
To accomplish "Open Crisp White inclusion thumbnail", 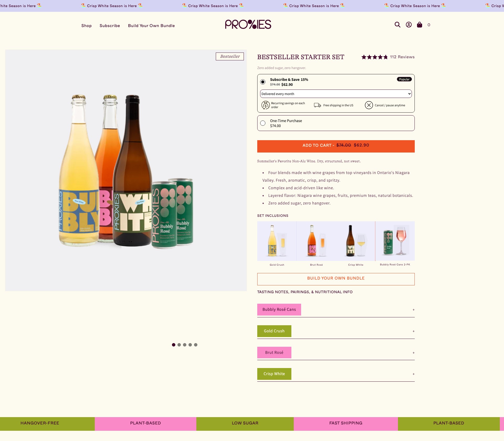I will [356, 241].
